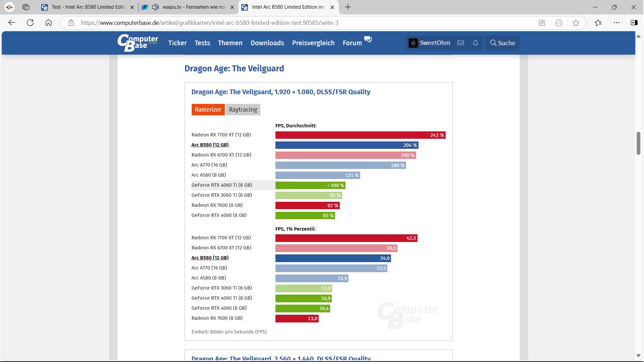Click the browser address bar URL
The image size is (644, 362).
[x=209, y=23]
